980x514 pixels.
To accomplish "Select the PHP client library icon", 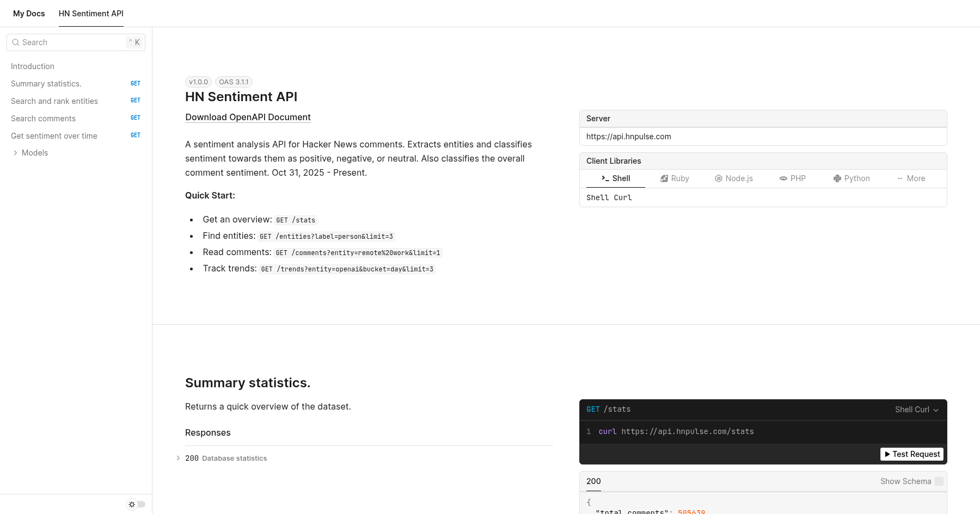I will click(782, 178).
